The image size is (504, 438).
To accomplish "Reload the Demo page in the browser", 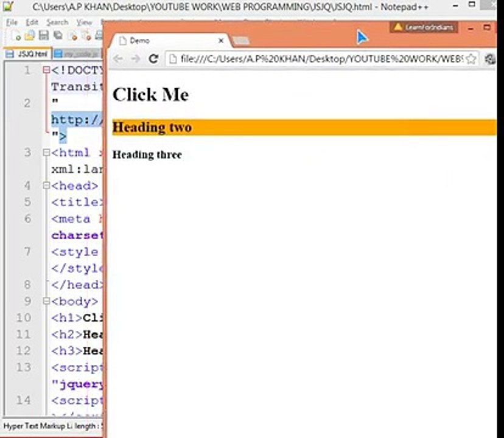I will coord(153,58).
